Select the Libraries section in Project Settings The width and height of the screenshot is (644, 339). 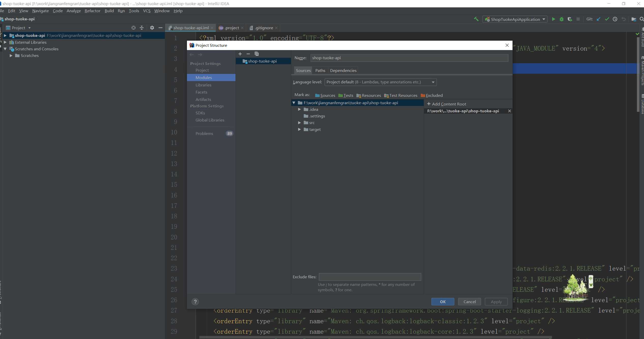(203, 85)
